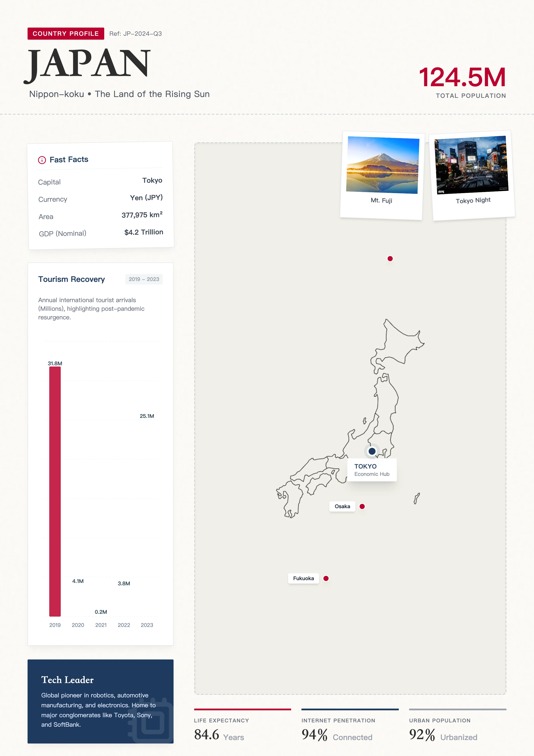Click the 4.1M value label

[x=78, y=581]
